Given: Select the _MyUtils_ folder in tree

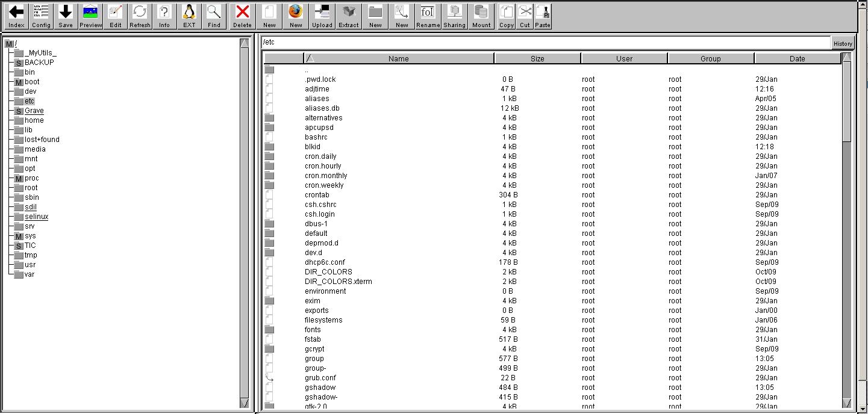Looking at the screenshot, I should (40, 53).
